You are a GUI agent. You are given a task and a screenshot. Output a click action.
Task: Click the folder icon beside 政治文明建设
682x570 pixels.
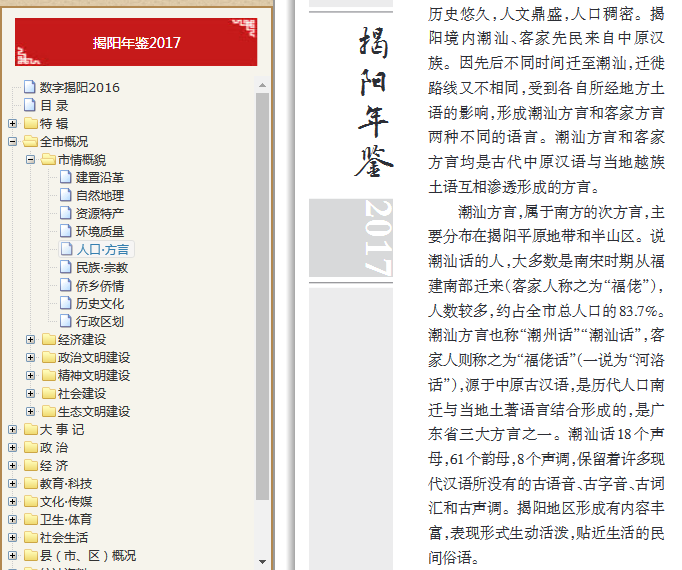tap(49, 357)
